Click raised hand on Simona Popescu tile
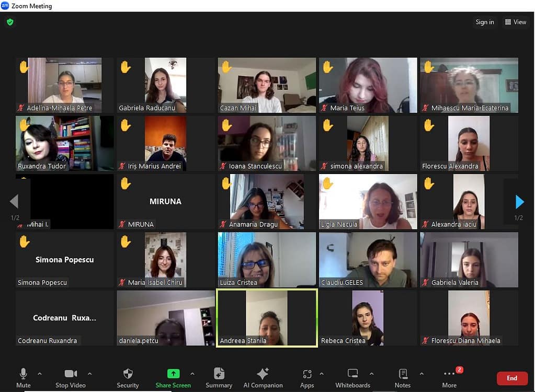 [x=25, y=241]
